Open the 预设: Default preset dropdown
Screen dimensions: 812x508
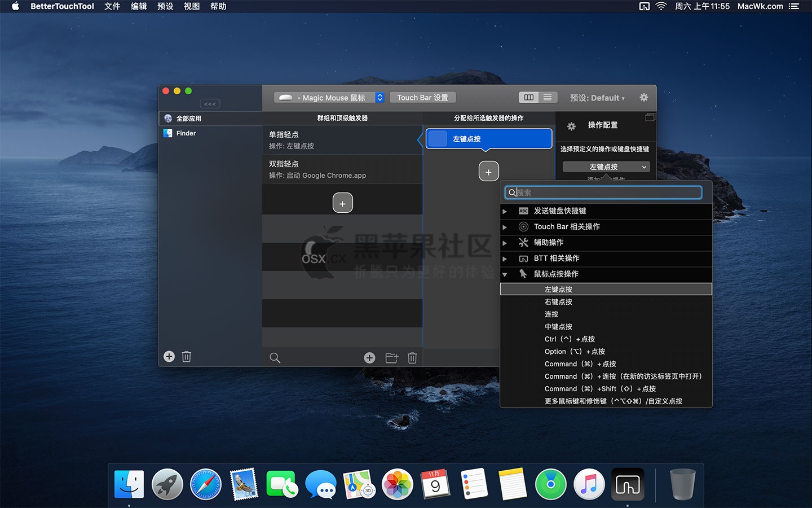597,98
